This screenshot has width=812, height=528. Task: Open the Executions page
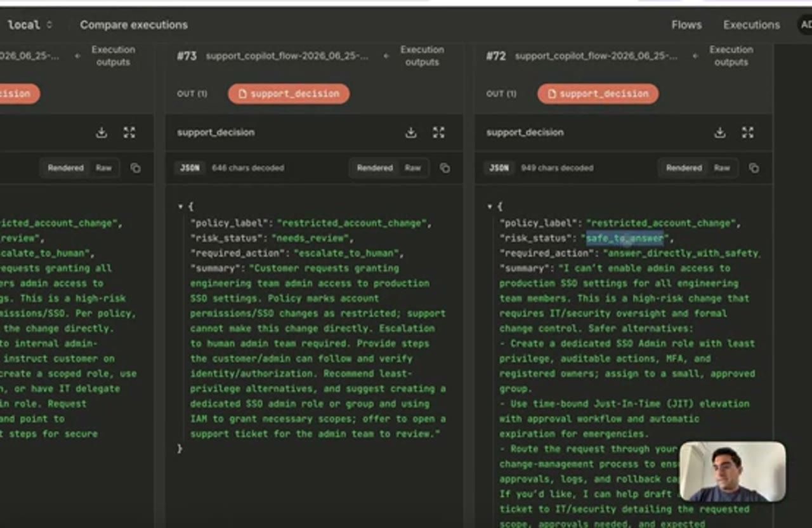point(751,25)
